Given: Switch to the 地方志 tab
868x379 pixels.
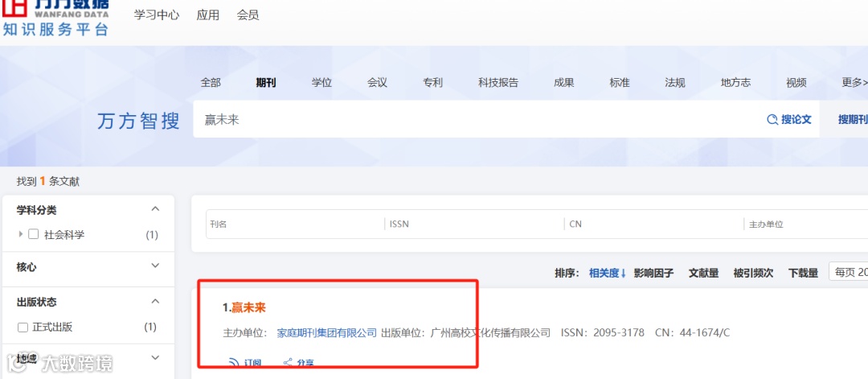Looking at the screenshot, I should click(x=735, y=83).
